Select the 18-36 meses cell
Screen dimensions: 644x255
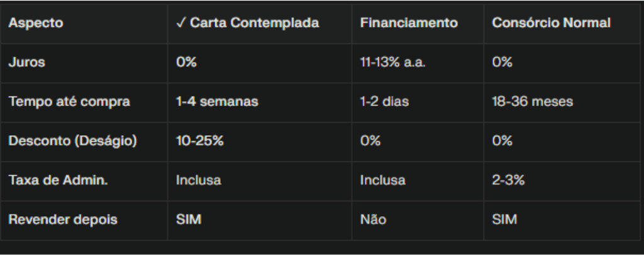(532, 101)
